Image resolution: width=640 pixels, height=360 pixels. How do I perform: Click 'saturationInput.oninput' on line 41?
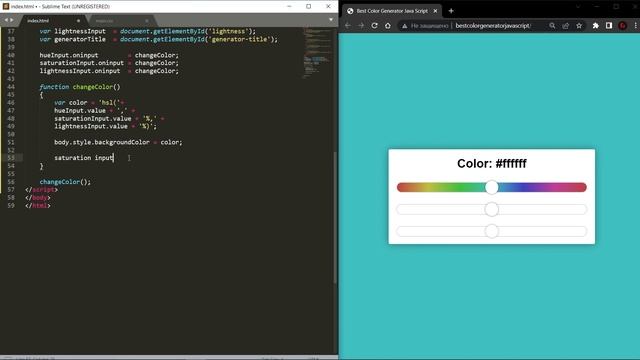[x=81, y=63]
